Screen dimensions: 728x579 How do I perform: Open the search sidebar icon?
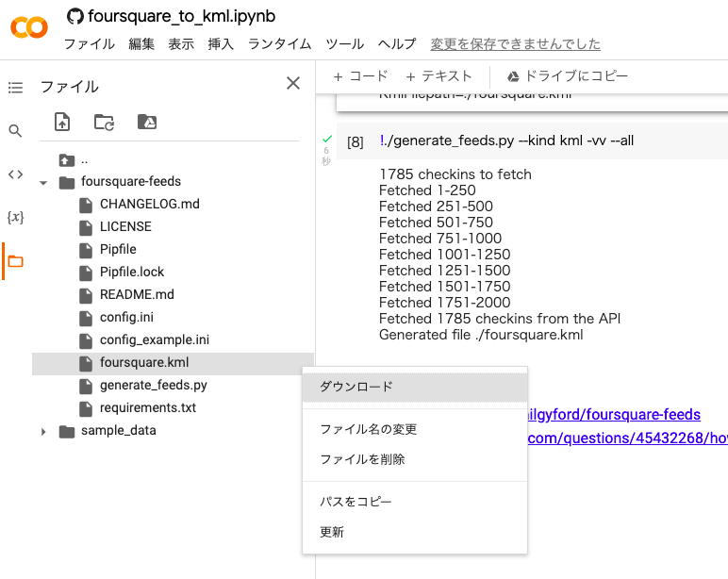15,131
